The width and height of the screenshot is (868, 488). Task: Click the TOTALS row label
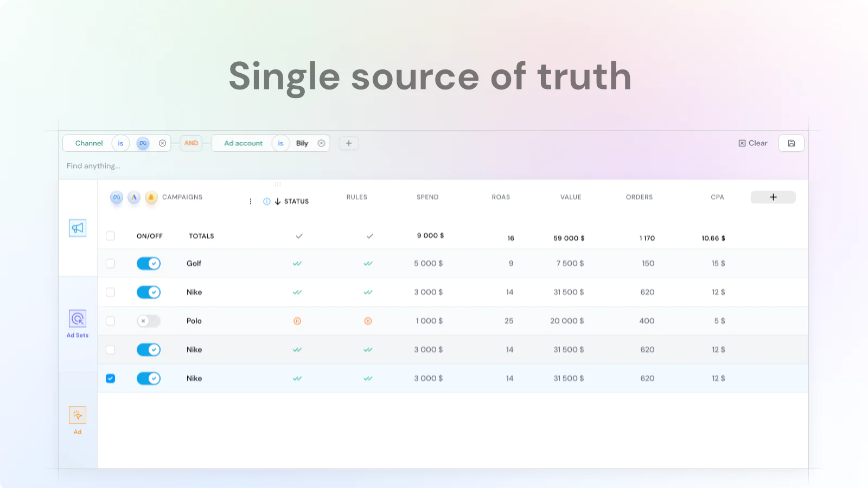click(x=201, y=236)
